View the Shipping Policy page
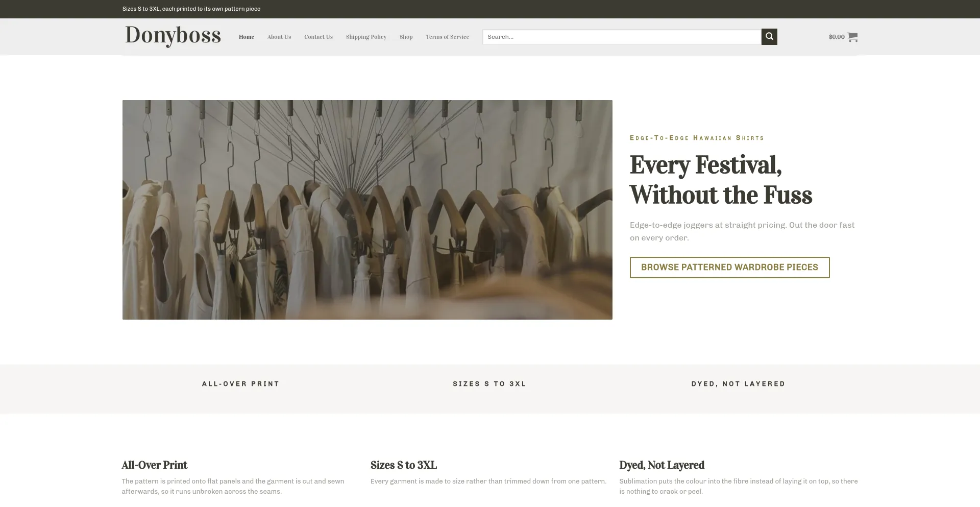 point(366,37)
